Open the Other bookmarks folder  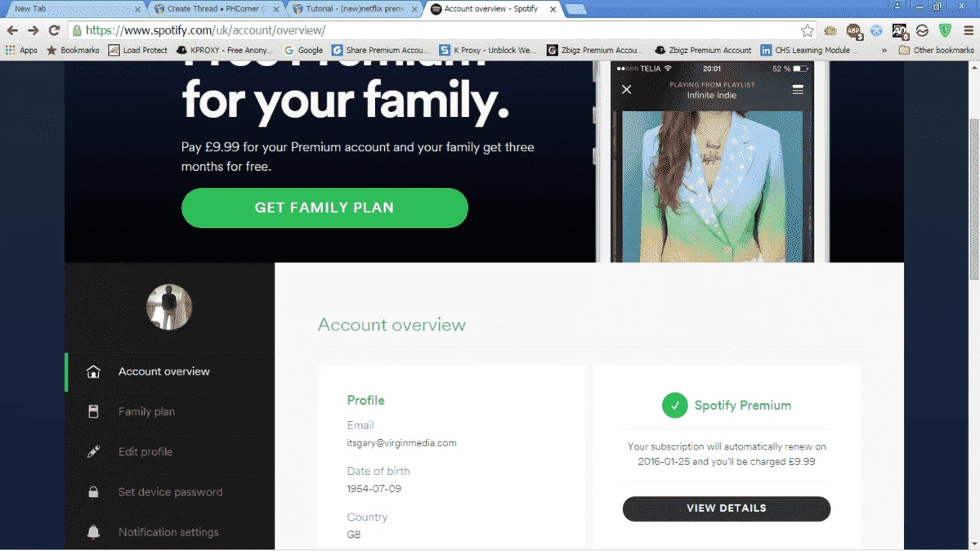[x=936, y=50]
